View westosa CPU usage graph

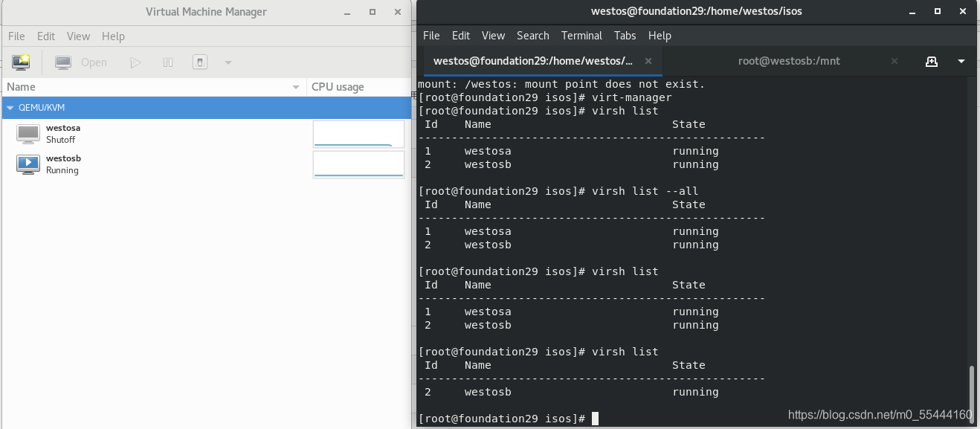358,134
